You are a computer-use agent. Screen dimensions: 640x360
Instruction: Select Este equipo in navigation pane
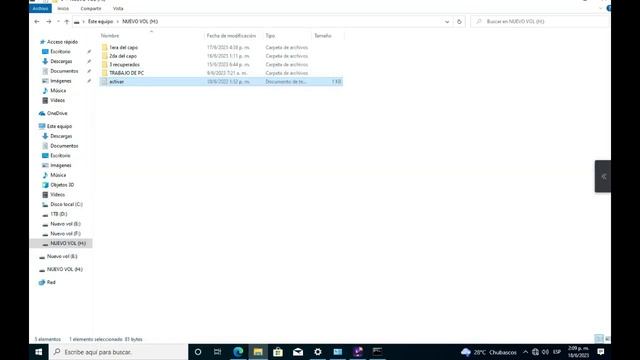pos(59,127)
